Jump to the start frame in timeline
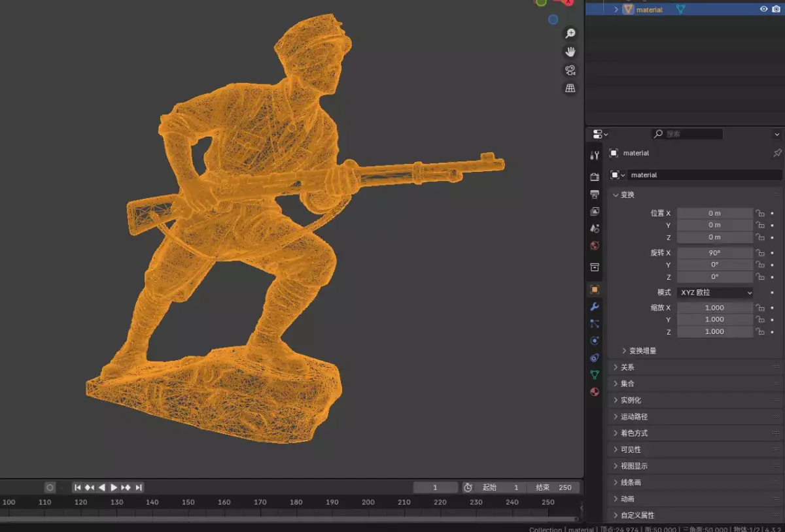The height and width of the screenshot is (532, 785). point(78,488)
